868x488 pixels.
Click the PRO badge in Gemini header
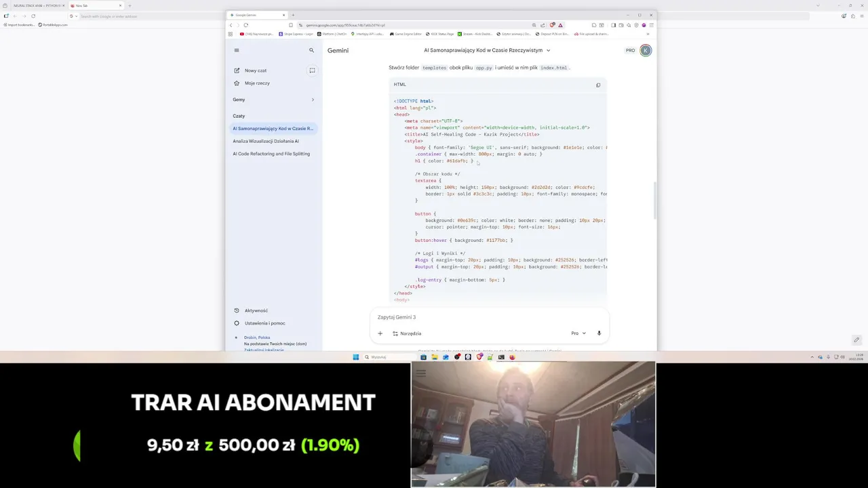[630, 50]
